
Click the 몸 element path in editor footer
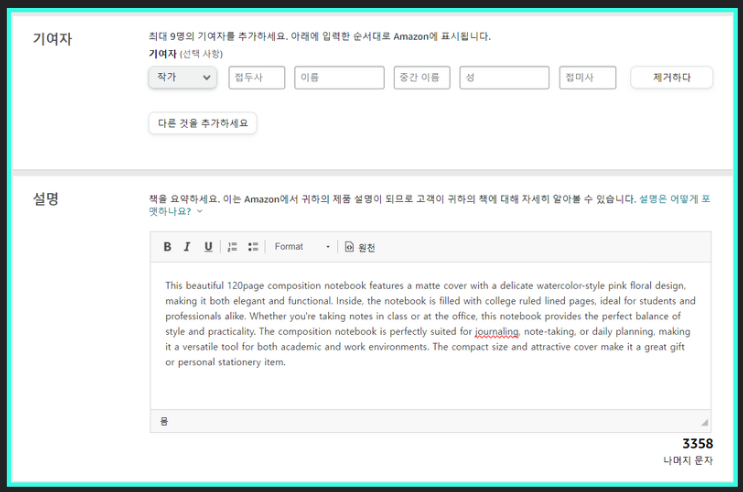pos(164,421)
